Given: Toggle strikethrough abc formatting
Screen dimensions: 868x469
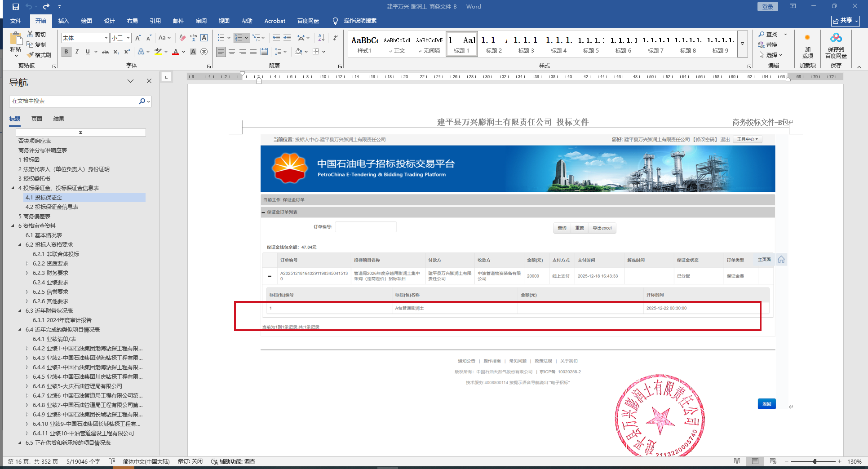Looking at the screenshot, I should [x=106, y=52].
